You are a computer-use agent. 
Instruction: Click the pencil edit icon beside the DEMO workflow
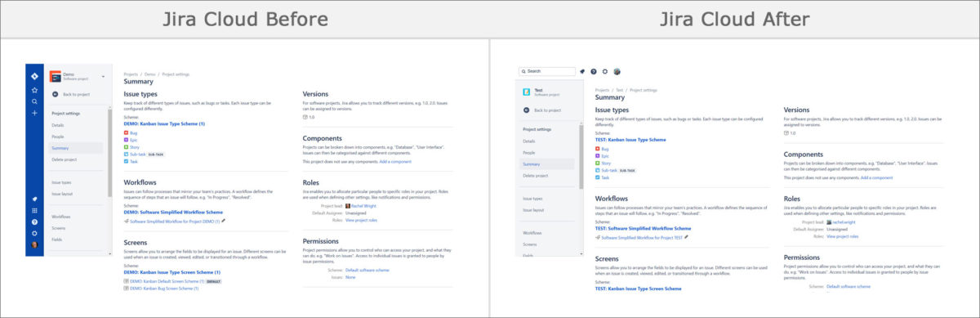224,221
